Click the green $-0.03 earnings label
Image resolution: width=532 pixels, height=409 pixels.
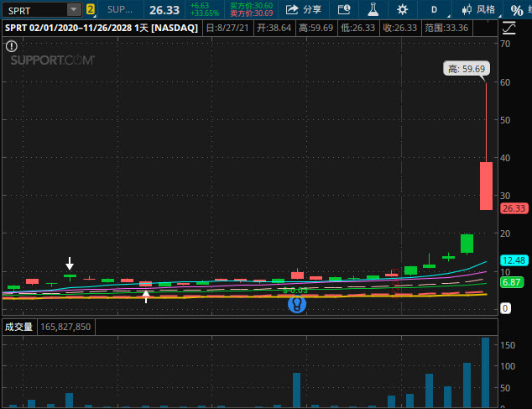(295, 291)
